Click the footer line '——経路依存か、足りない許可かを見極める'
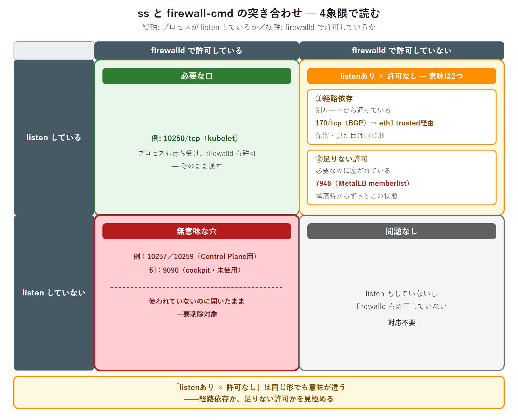This screenshot has height=420, width=518. [x=259, y=399]
